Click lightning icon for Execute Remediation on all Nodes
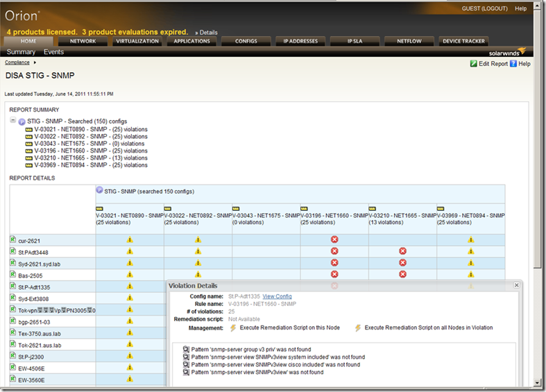This screenshot has height=392, width=546. click(x=357, y=328)
